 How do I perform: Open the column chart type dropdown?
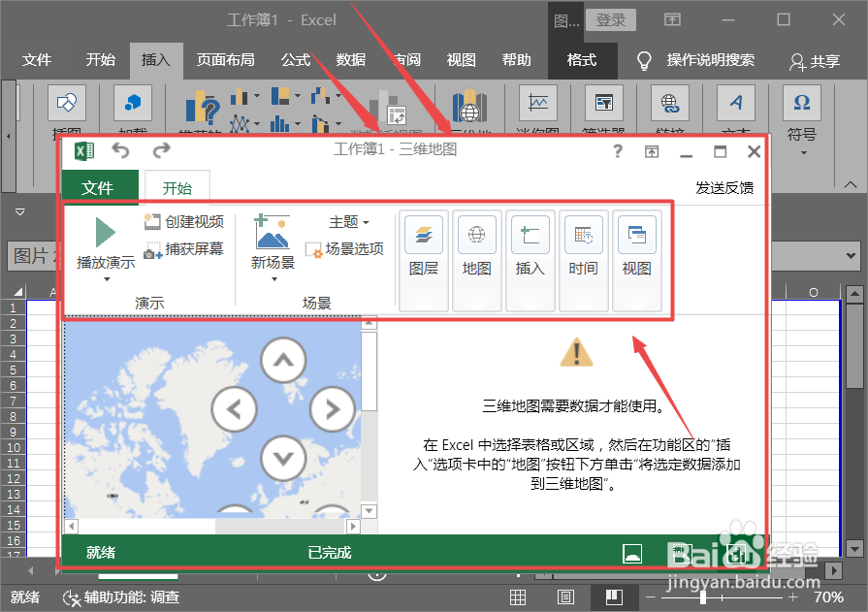pyautogui.click(x=256, y=96)
